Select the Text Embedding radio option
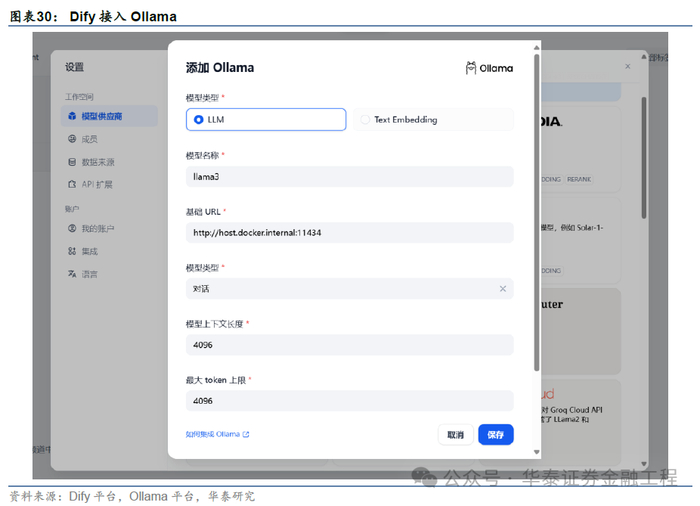This screenshot has width=700, height=506. click(433, 119)
